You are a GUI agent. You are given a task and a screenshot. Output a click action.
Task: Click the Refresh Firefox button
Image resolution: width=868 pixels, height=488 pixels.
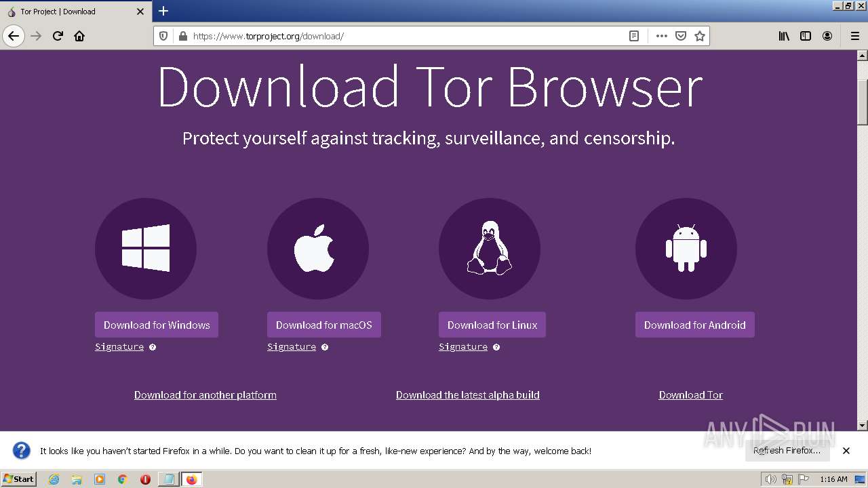tap(787, 450)
